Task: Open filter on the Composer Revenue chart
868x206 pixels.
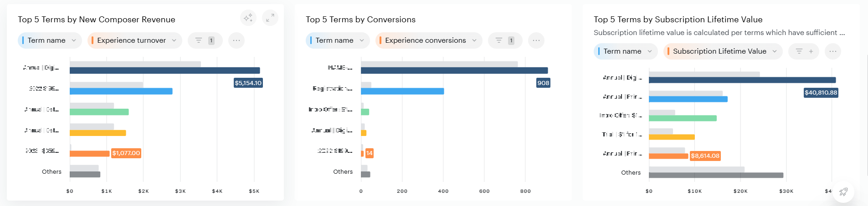Action: point(205,40)
